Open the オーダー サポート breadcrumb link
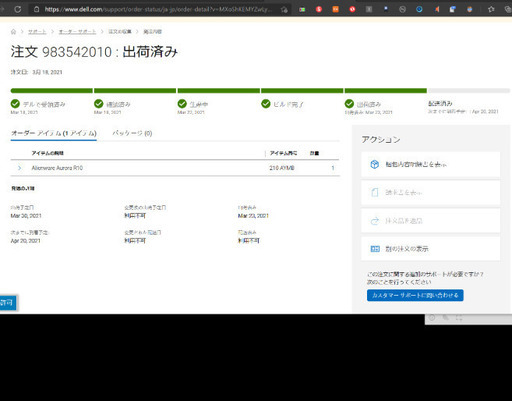This screenshot has height=401, width=512. [77, 32]
